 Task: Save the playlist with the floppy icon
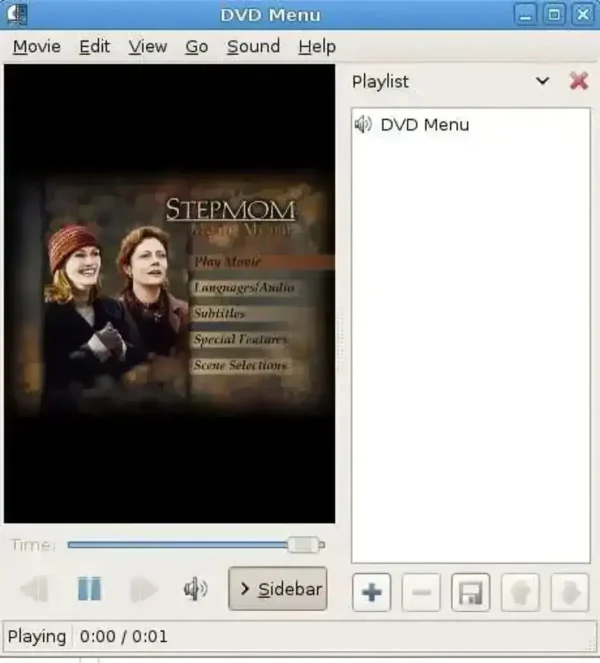470,593
